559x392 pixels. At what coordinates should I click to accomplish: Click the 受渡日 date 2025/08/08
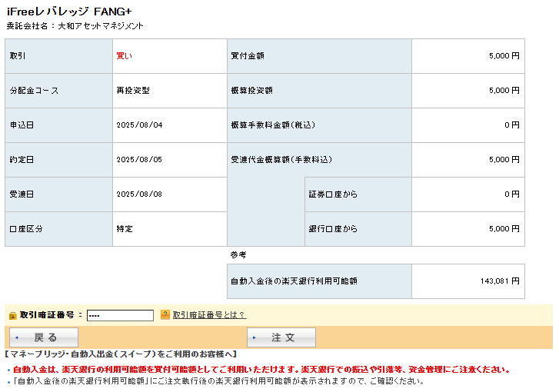tap(139, 194)
